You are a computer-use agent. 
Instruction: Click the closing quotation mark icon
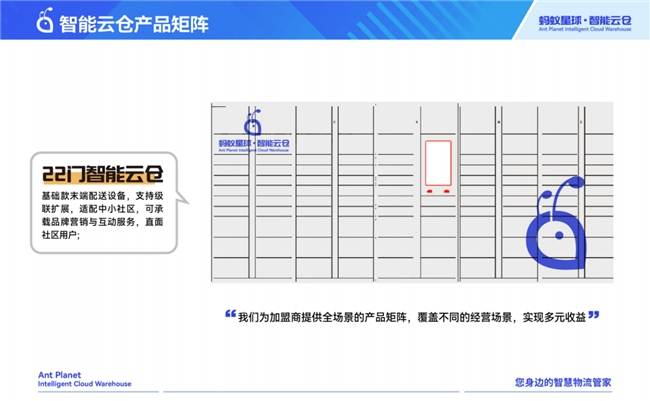[x=594, y=315]
